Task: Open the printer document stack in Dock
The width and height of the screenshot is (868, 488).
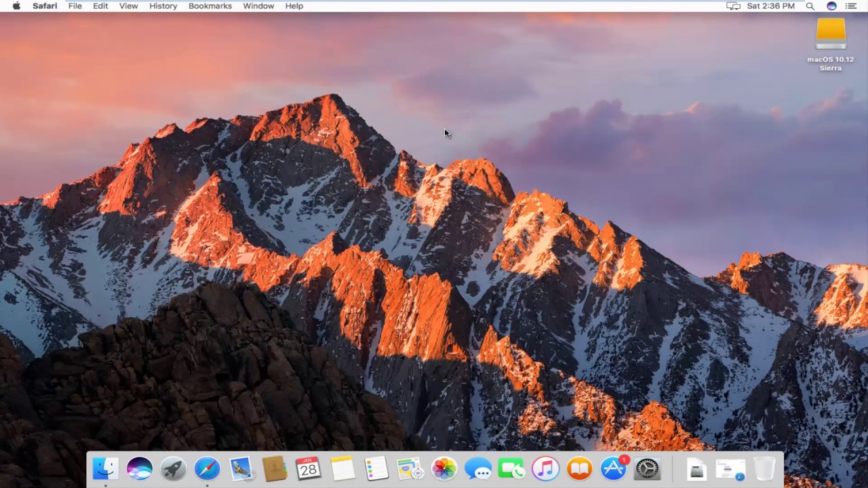Action: [x=696, y=468]
